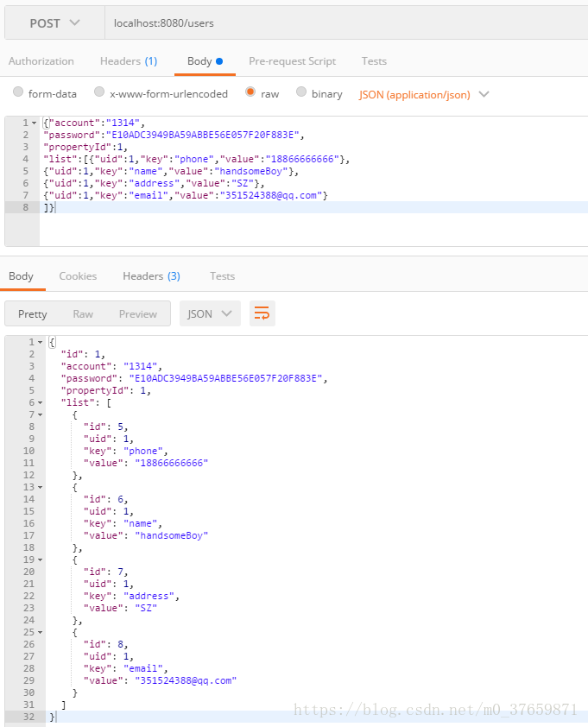Image resolution: width=588 pixels, height=727 pixels.
Task: Toggle the orange line wrap icon
Action: pyautogui.click(x=262, y=314)
